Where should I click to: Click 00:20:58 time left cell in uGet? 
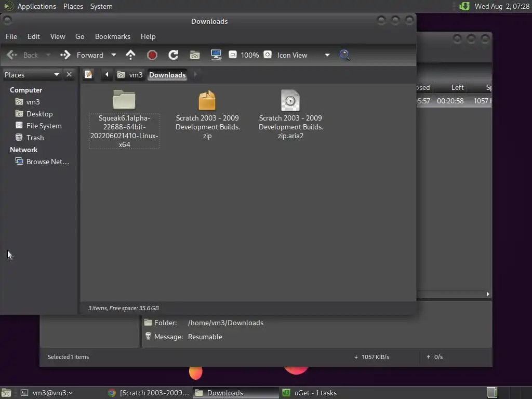(450, 101)
